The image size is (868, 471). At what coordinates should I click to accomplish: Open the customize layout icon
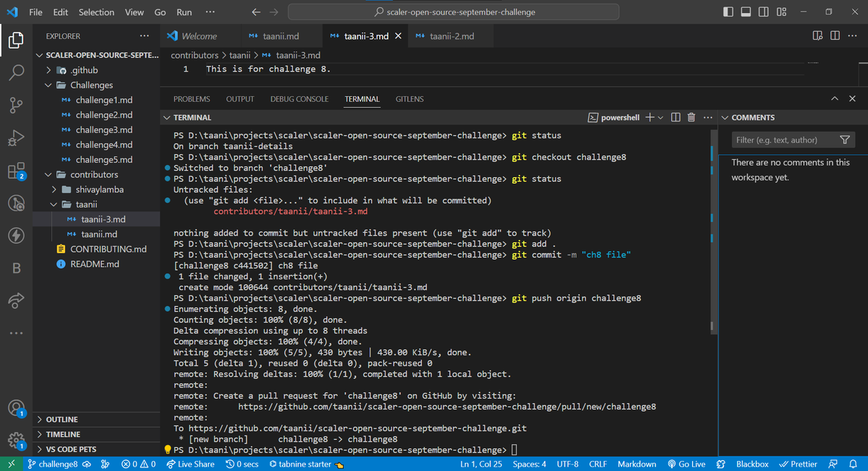point(781,12)
